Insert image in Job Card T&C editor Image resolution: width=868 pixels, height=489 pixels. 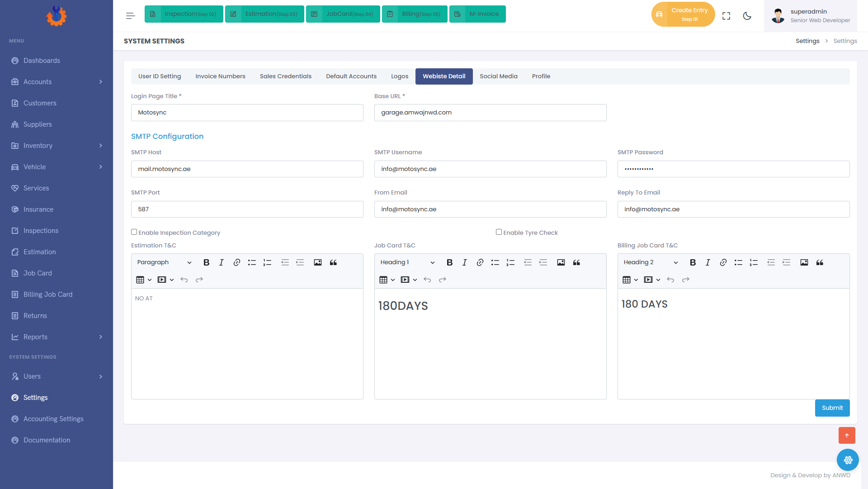tap(561, 262)
